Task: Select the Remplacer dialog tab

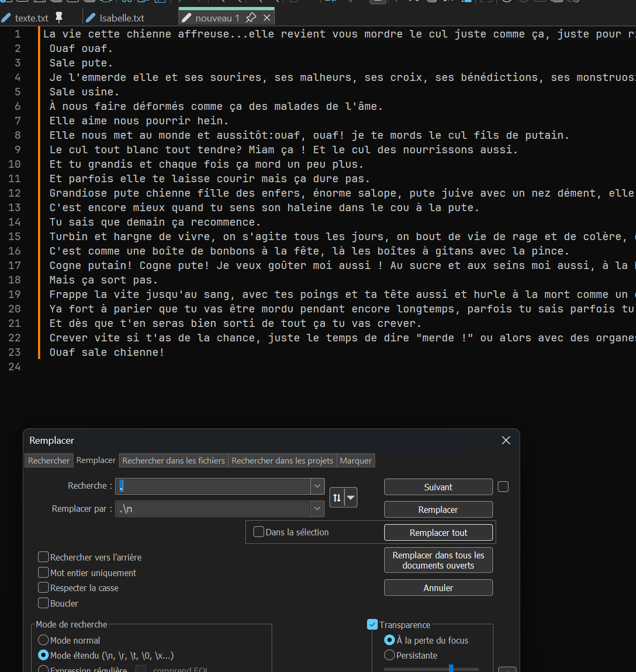Action: [x=96, y=460]
